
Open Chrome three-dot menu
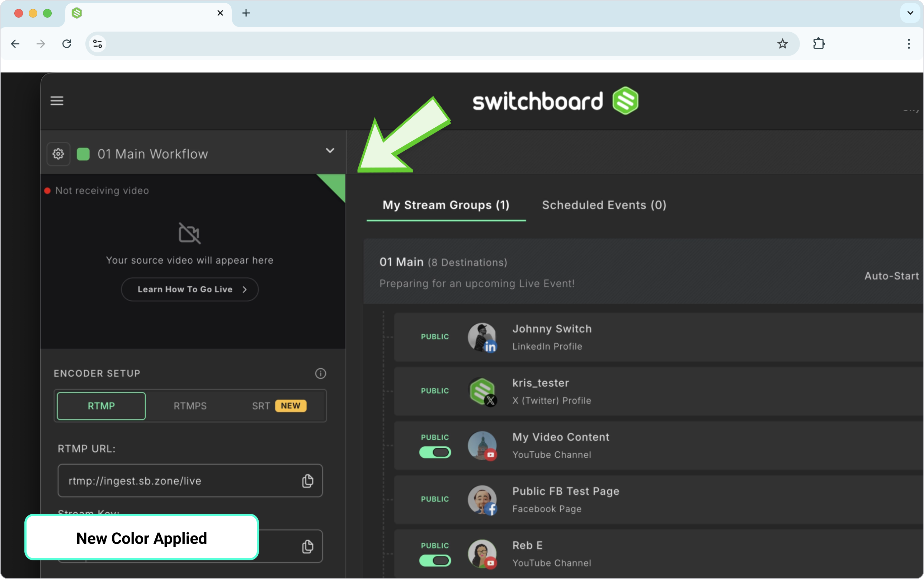coord(909,44)
